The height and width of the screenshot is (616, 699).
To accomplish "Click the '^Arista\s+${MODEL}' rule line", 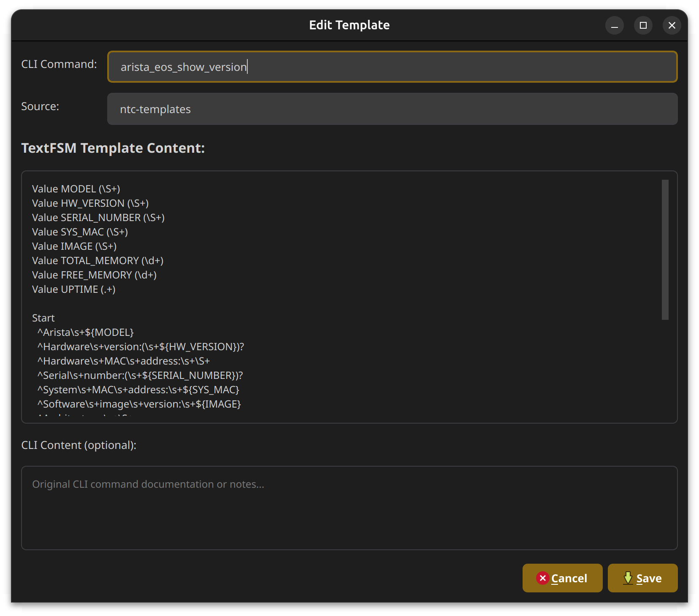I will 85,332.
